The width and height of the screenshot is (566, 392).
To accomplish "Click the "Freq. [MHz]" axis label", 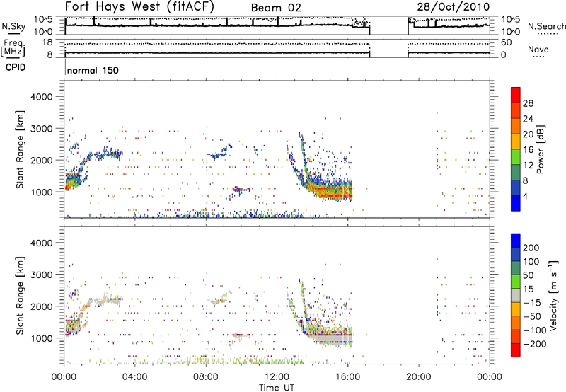I will [x=13, y=48].
